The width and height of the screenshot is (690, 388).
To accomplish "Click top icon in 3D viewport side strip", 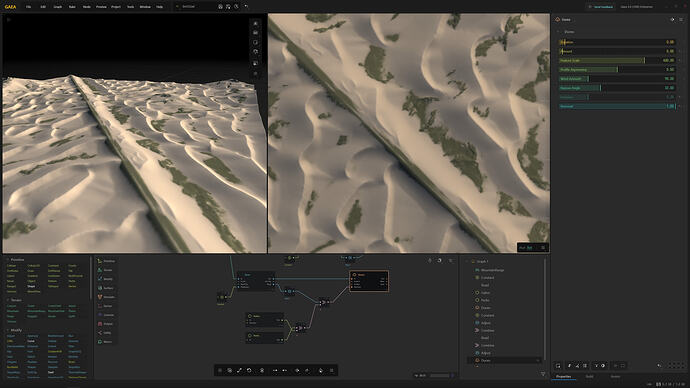I will 255,23.
